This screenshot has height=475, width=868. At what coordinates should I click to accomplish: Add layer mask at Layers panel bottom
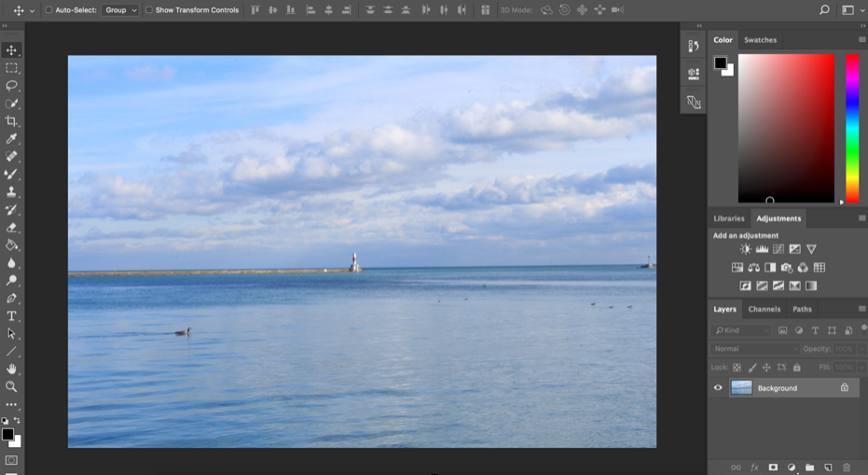point(773,468)
